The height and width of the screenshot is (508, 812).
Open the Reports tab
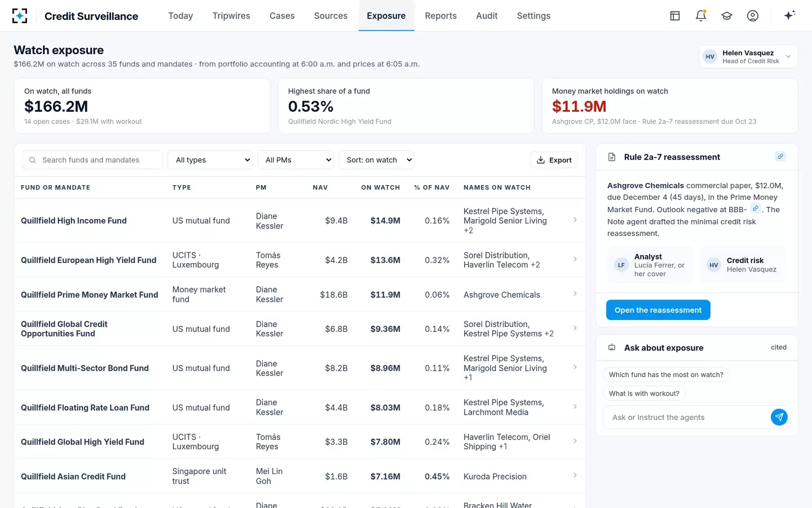point(441,16)
